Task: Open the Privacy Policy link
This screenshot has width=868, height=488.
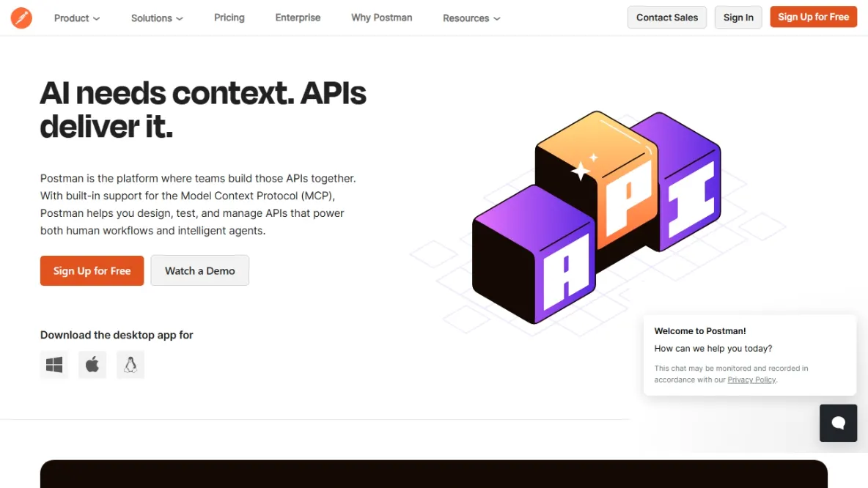Action: (751, 380)
